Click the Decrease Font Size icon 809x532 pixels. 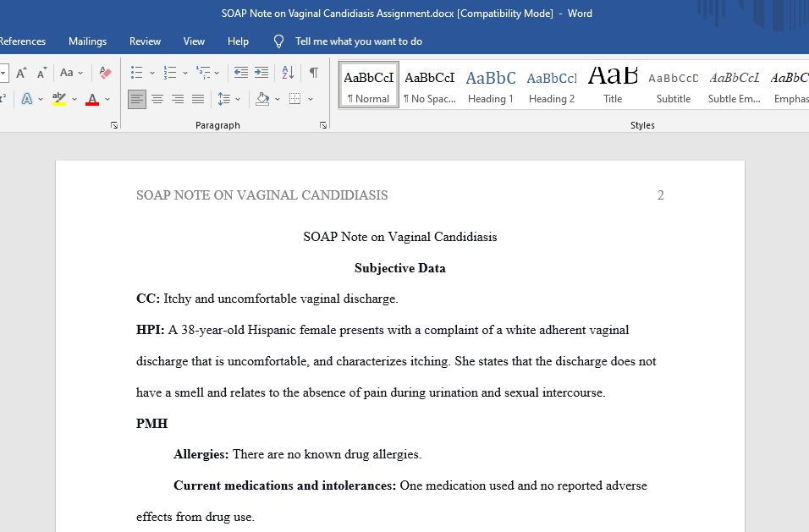click(x=41, y=73)
